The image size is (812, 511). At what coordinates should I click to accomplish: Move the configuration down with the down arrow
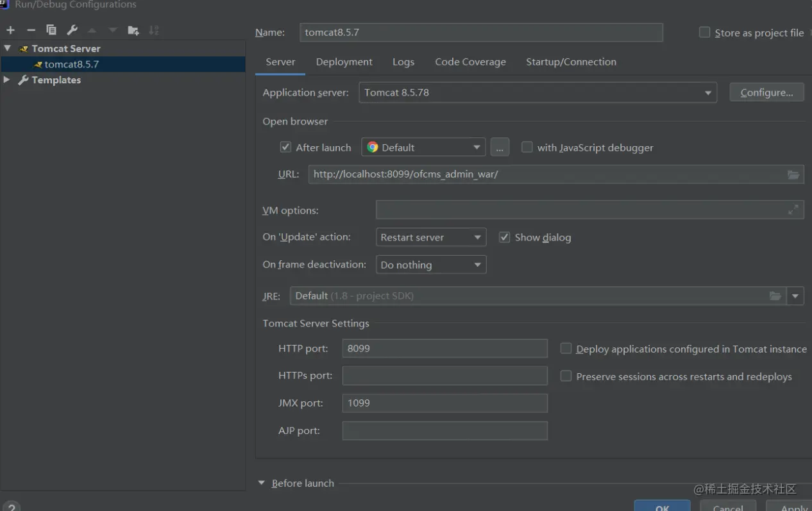point(113,30)
